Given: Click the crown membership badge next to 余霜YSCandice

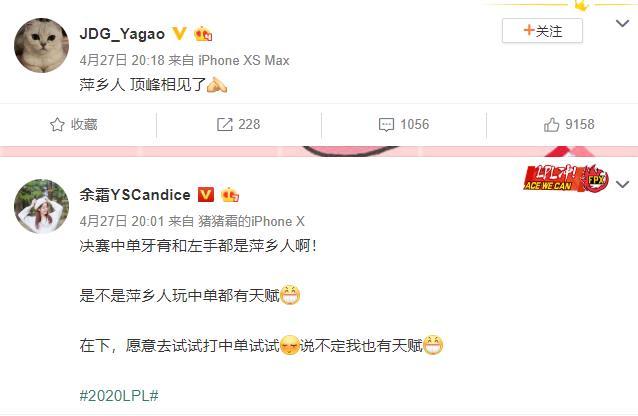Looking at the screenshot, I should coord(230,195).
